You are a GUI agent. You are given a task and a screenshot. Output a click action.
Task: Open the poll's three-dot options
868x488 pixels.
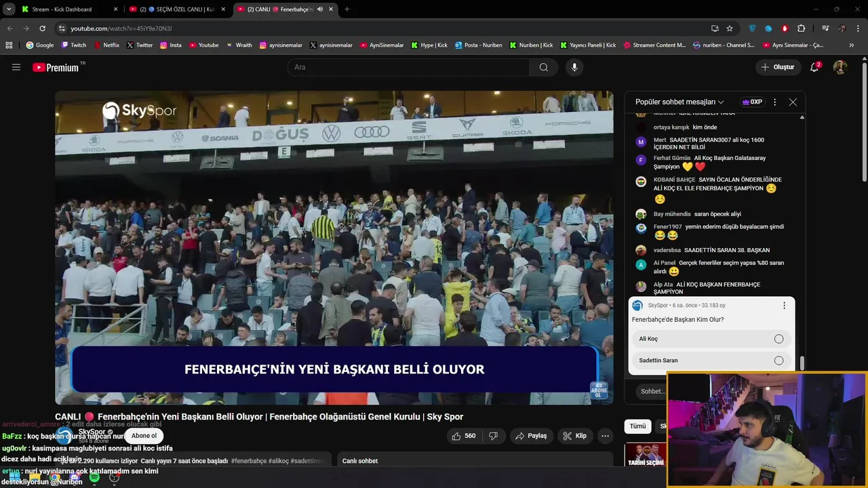click(x=784, y=306)
